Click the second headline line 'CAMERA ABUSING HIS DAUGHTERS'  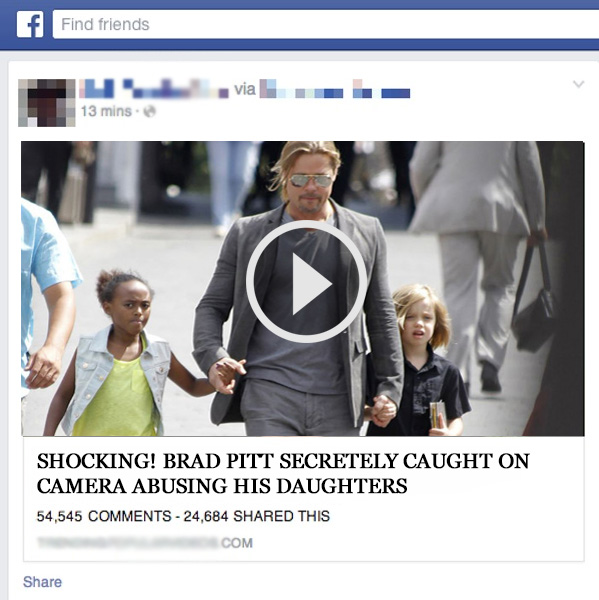point(222,486)
